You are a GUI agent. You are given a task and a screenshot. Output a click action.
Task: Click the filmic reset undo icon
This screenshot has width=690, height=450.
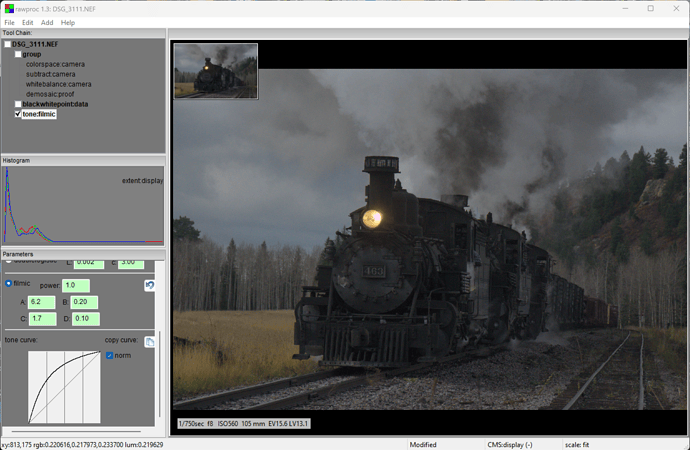click(x=149, y=285)
